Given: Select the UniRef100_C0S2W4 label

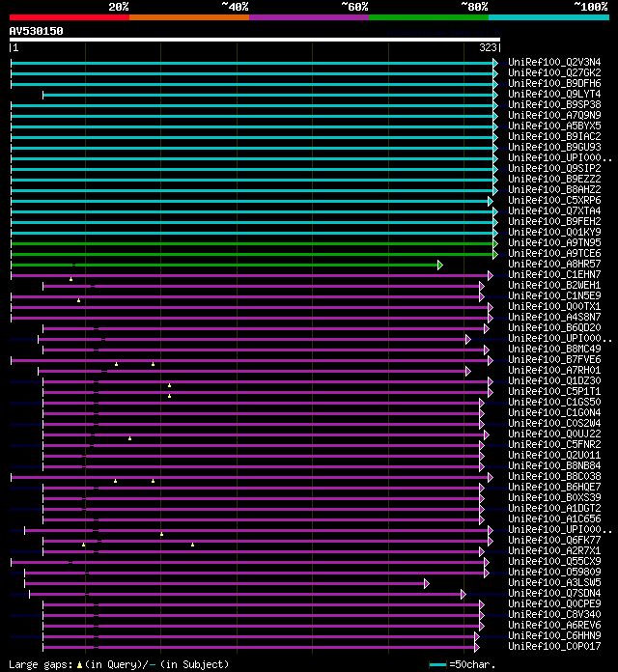Looking at the screenshot, I should tap(554, 424).
